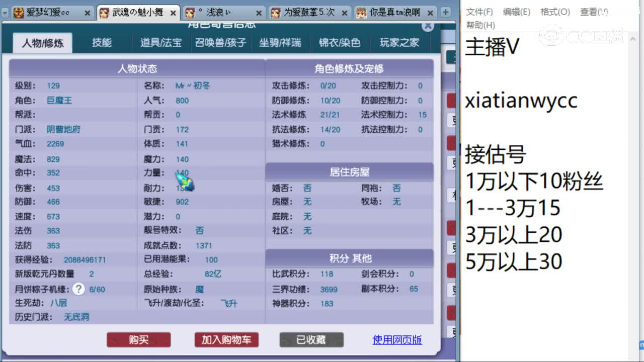This screenshot has width=644, height=362.
Task: Switch to the 爱梦幻爱cc browser tab
Action: [x=52, y=13]
